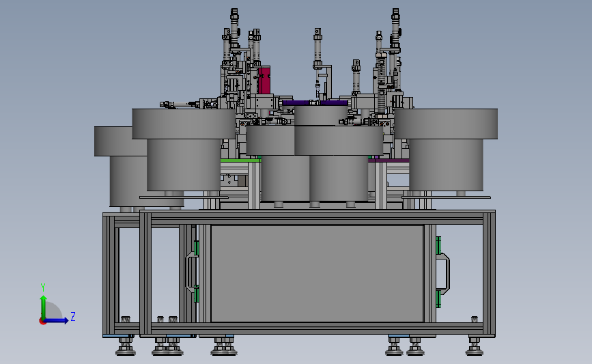Click the blue Z axis arrow of the triad
This screenshot has width=592, height=364.
(x=56, y=320)
